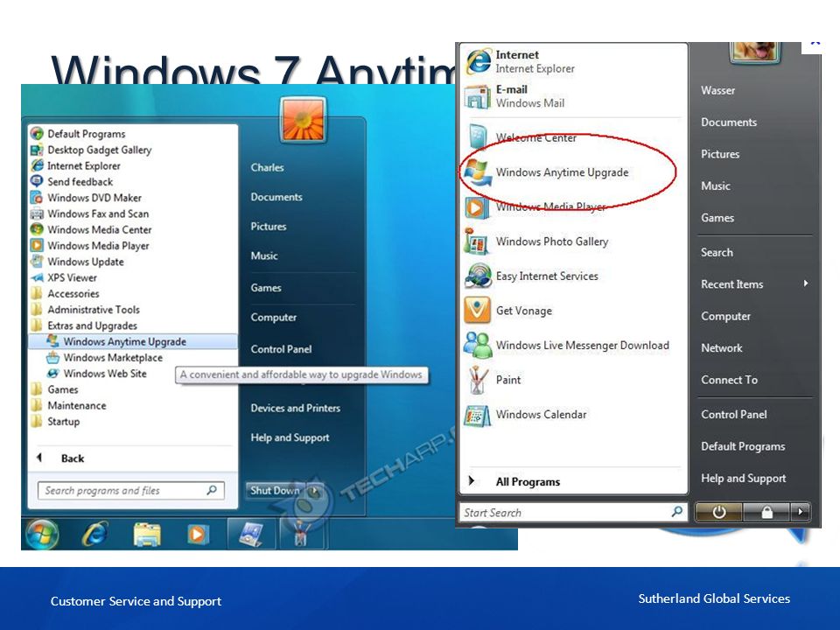The image size is (840, 630).
Task: Click Send feedback icon
Action: [x=37, y=181]
